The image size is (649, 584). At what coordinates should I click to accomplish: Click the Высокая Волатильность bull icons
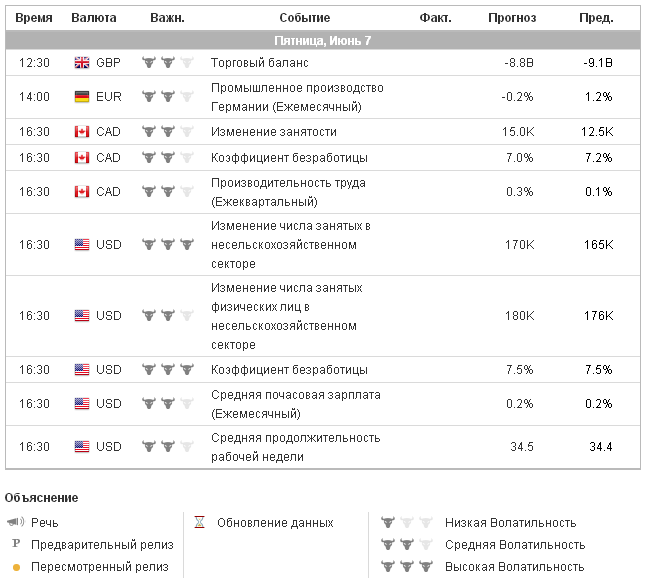(406, 567)
